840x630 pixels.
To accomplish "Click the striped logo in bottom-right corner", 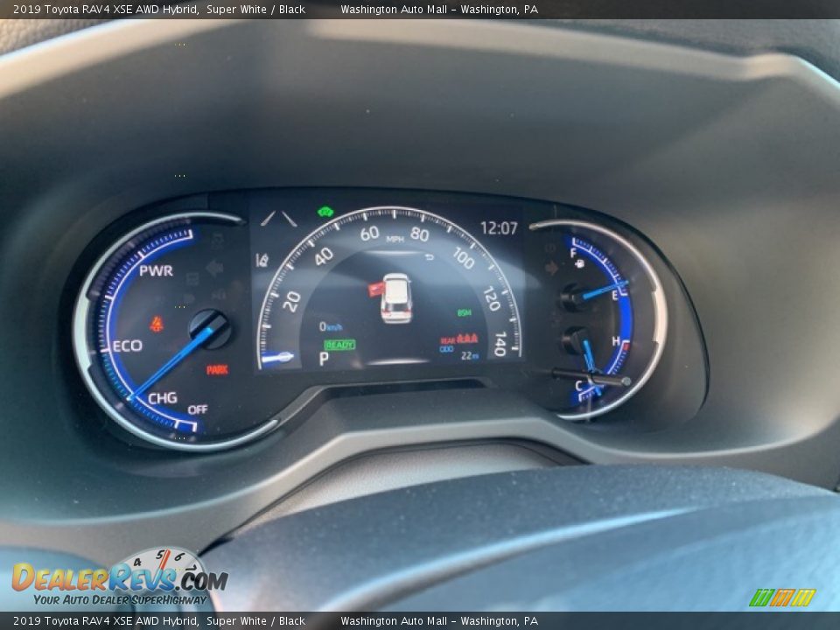I will tap(781, 598).
